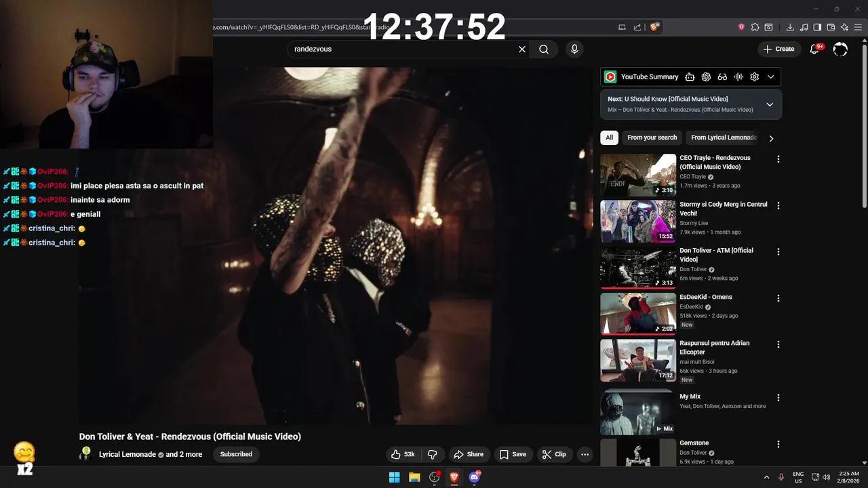868x488 pixels.
Task: Click the install/cast icon in the address bar
Action: pos(622,27)
